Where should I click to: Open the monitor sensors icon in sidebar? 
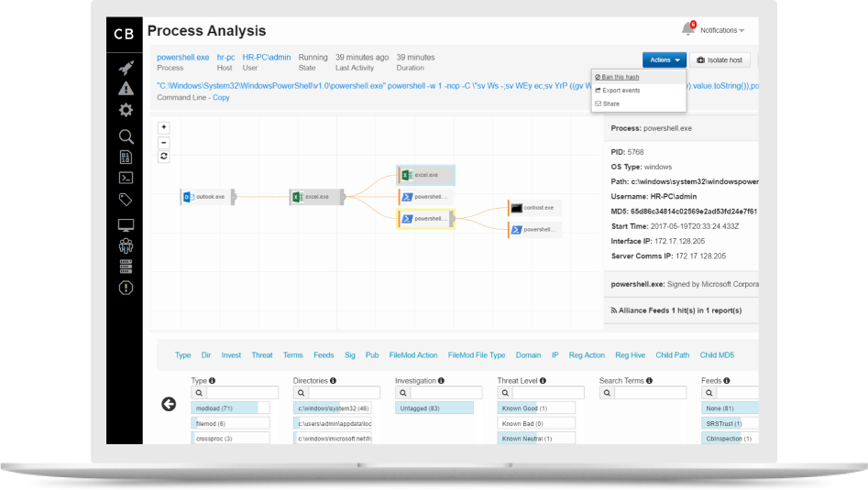click(x=126, y=225)
